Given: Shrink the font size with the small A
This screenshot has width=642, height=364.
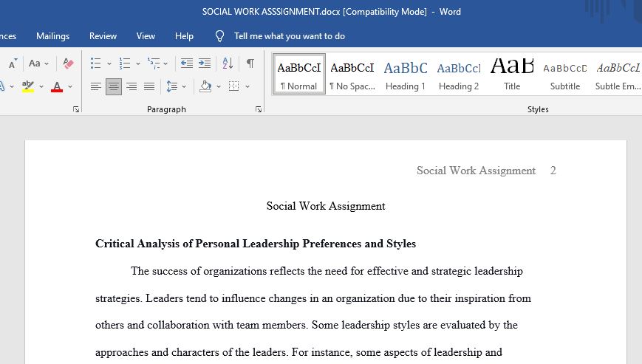Looking at the screenshot, I should click(x=13, y=63).
